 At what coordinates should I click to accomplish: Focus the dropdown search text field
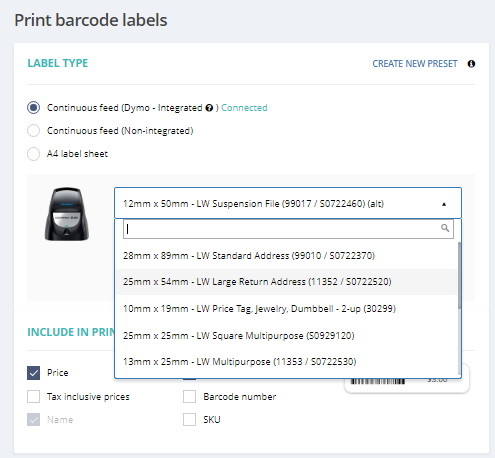pyautogui.click(x=288, y=229)
